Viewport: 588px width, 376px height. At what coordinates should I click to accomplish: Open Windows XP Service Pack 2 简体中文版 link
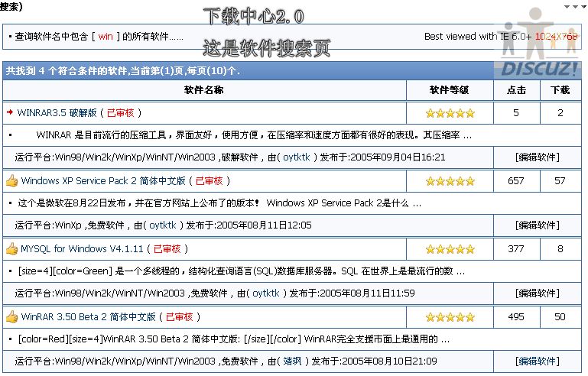click(103, 180)
